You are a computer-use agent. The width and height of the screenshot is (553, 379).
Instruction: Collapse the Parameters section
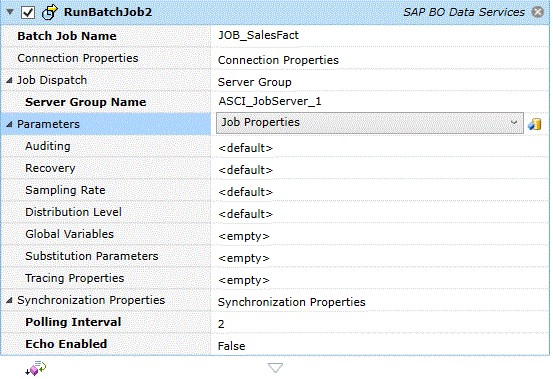tap(10, 124)
